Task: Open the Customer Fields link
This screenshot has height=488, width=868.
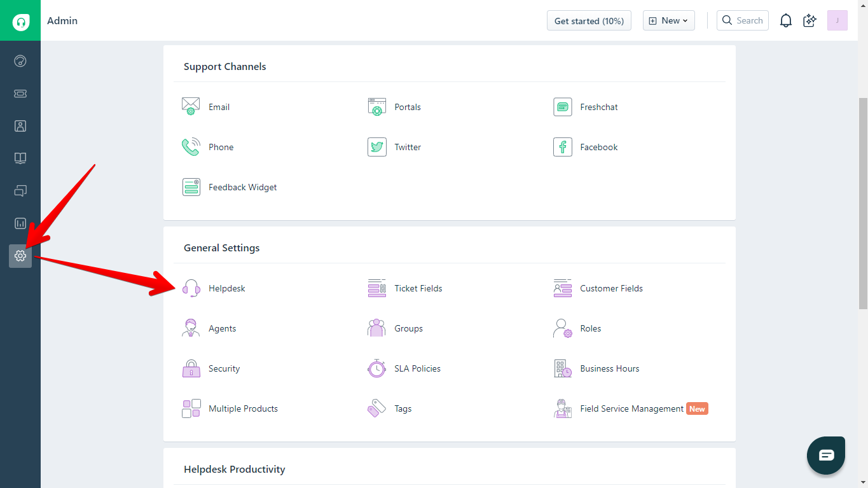Action: point(612,288)
